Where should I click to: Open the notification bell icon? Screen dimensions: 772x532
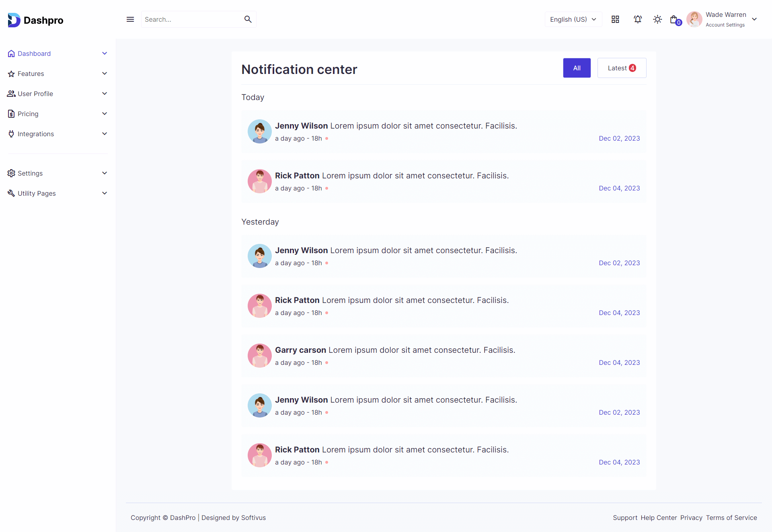(638, 19)
